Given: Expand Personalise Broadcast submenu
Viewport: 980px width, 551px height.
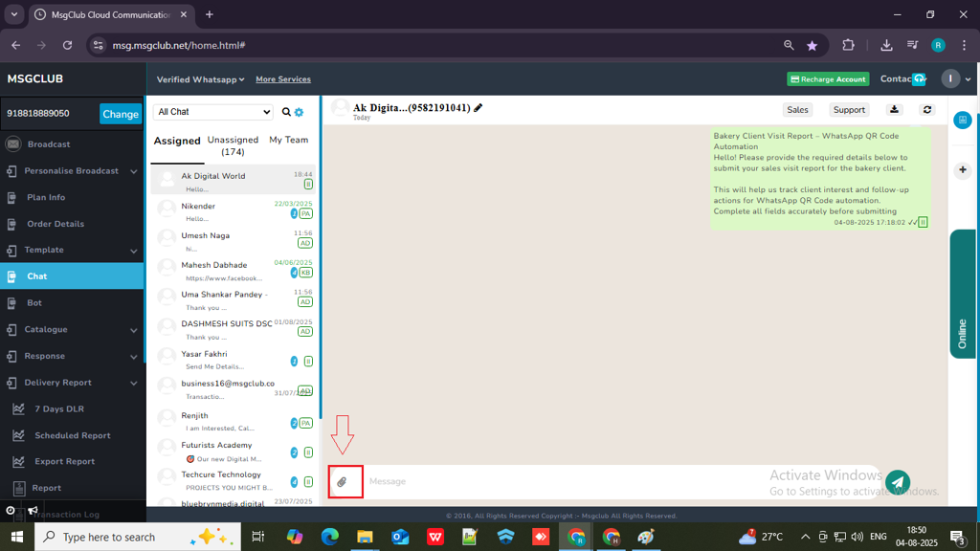Looking at the screenshot, I should click(x=134, y=171).
